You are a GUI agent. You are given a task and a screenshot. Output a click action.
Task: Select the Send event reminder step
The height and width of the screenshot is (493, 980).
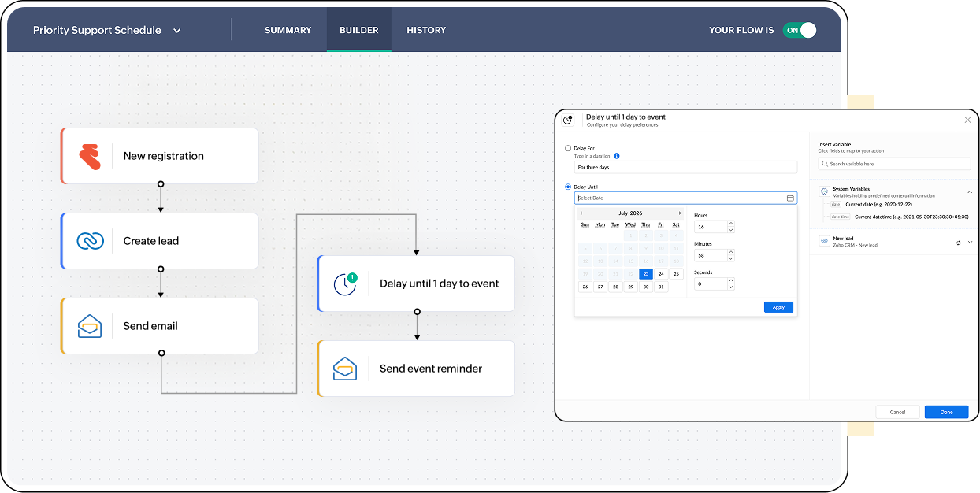coord(416,369)
